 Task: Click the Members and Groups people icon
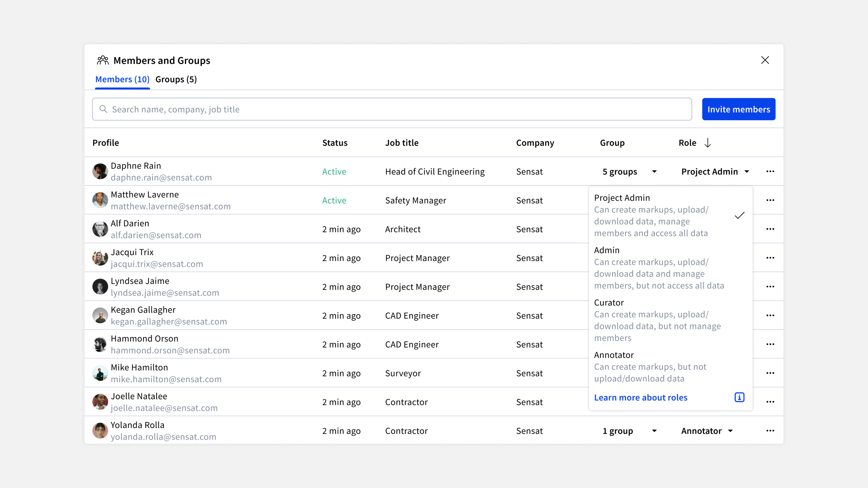click(103, 60)
